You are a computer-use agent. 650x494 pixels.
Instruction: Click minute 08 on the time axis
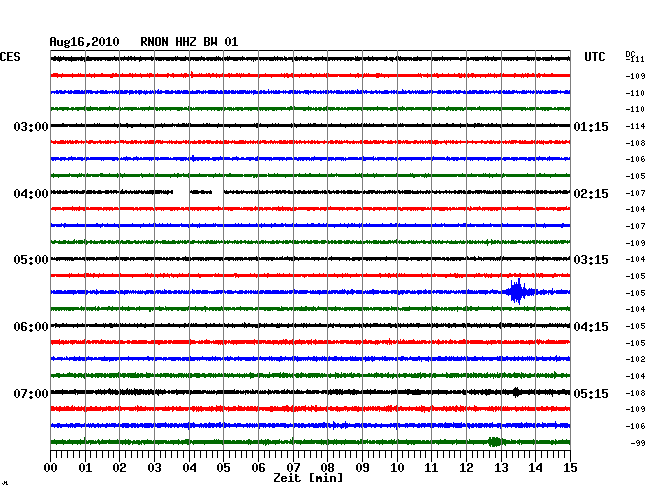[x=327, y=467]
